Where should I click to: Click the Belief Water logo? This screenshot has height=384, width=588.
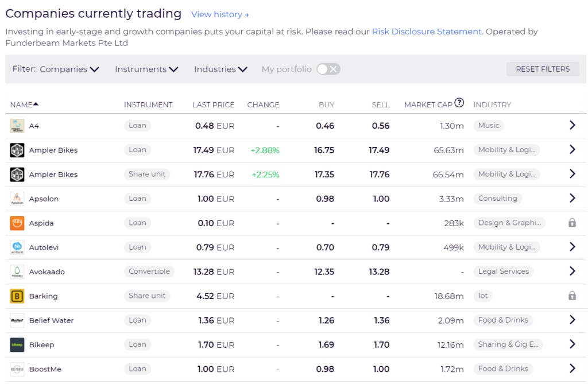point(17,321)
